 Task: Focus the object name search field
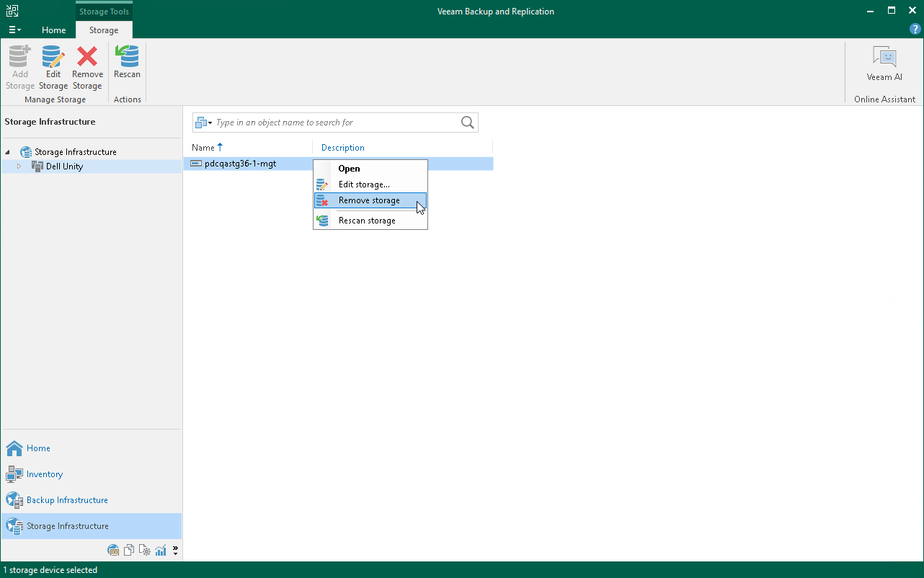(x=337, y=123)
